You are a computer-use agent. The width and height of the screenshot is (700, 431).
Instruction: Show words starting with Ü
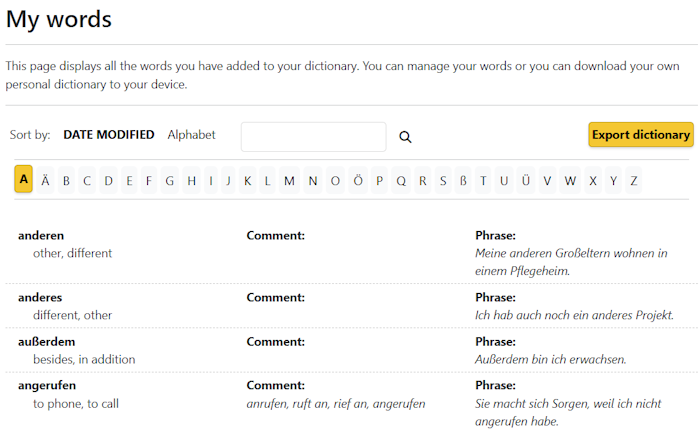pyautogui.click(x=526, y=181)
